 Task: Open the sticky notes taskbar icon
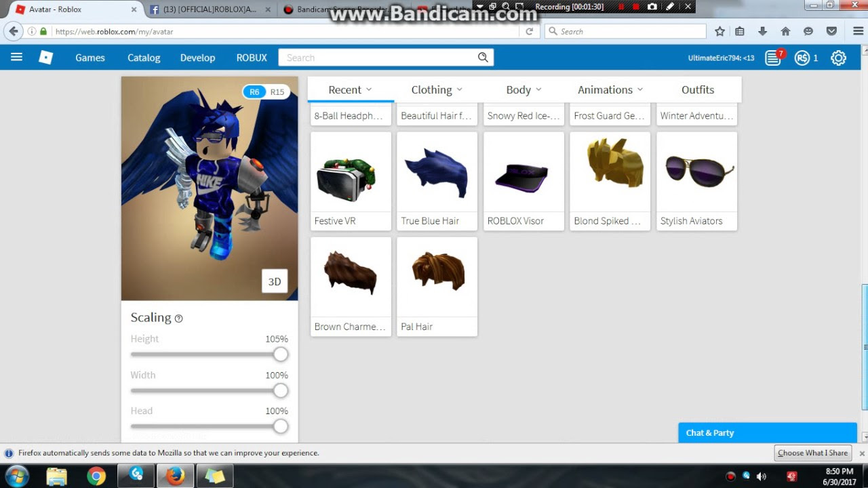(215, 476)
